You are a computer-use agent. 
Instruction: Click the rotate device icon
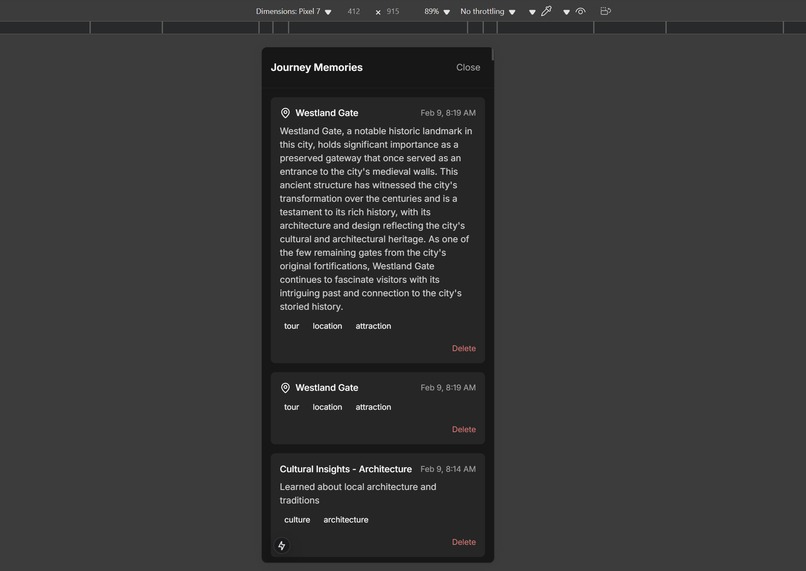pos(606,11)
